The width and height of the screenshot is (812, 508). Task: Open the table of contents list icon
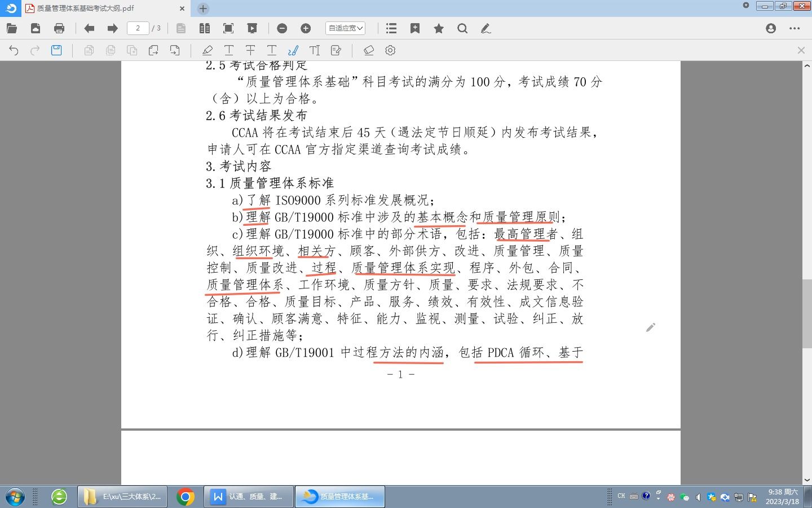click(x=391, y=28)
